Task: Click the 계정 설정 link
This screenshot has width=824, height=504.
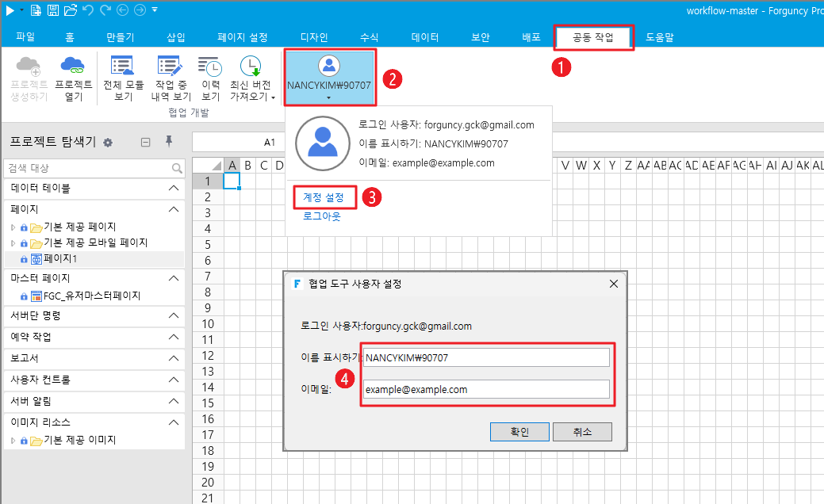Action: [x=324, y=197]
